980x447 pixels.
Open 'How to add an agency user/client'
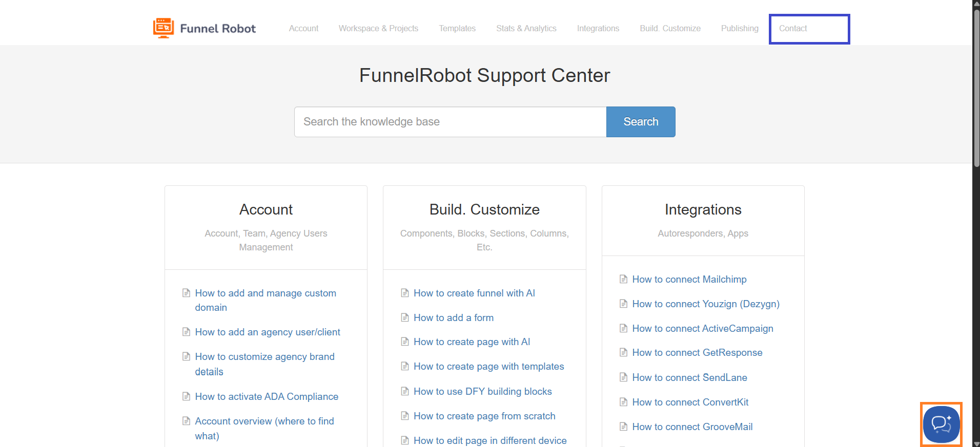(268, 332)
